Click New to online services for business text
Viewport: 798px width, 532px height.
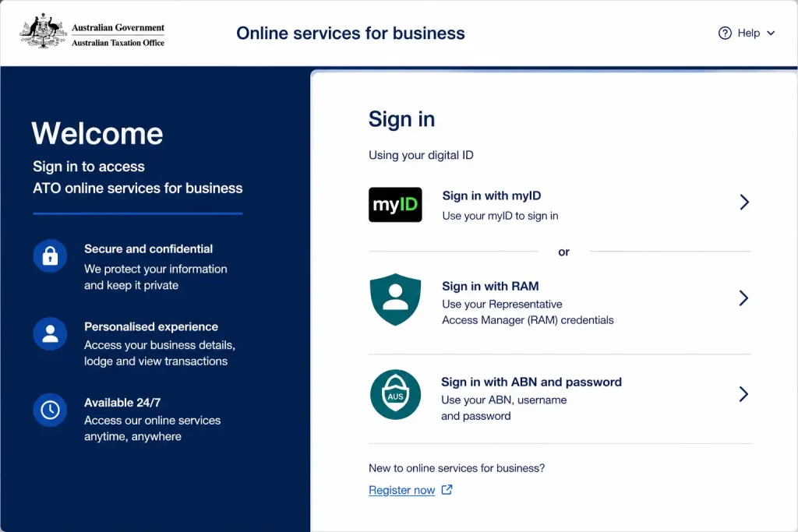coord(457,468)
